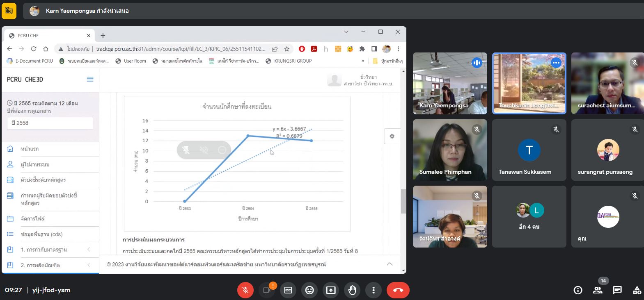Open the activities icon
The width and height of the screenshot is (644, 300).
637,290
